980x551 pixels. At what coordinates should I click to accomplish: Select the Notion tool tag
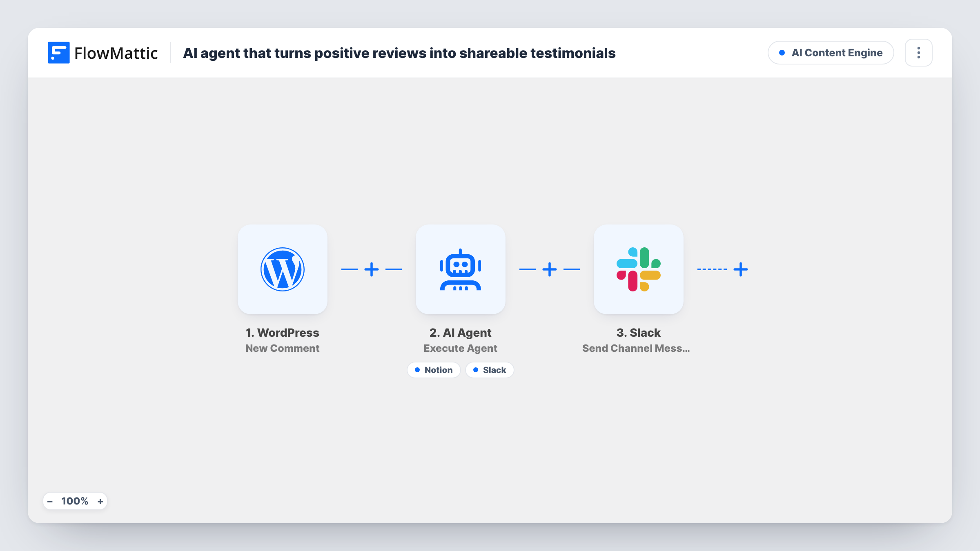pos(434,370)
